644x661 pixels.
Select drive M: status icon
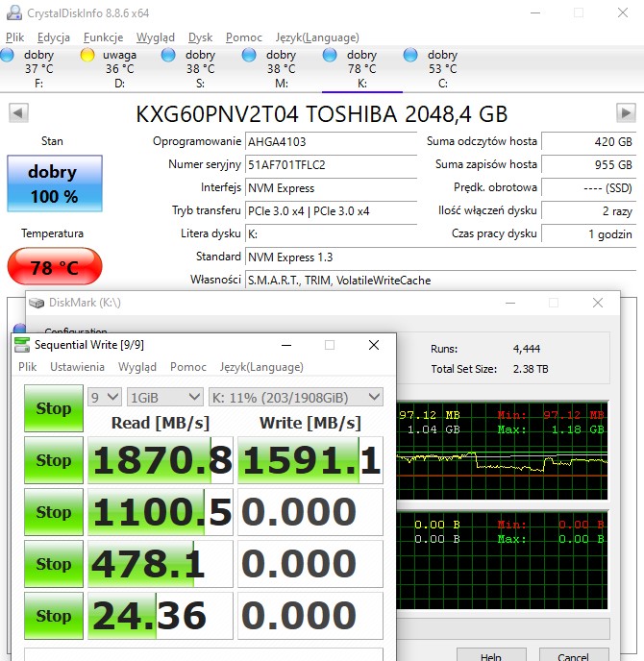tap(250, 56)
